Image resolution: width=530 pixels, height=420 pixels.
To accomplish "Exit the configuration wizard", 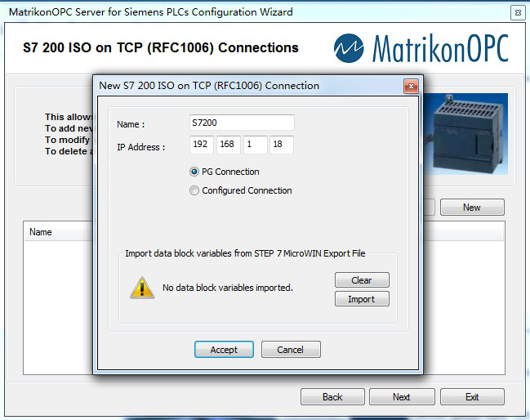I will [x=472, y=396].
